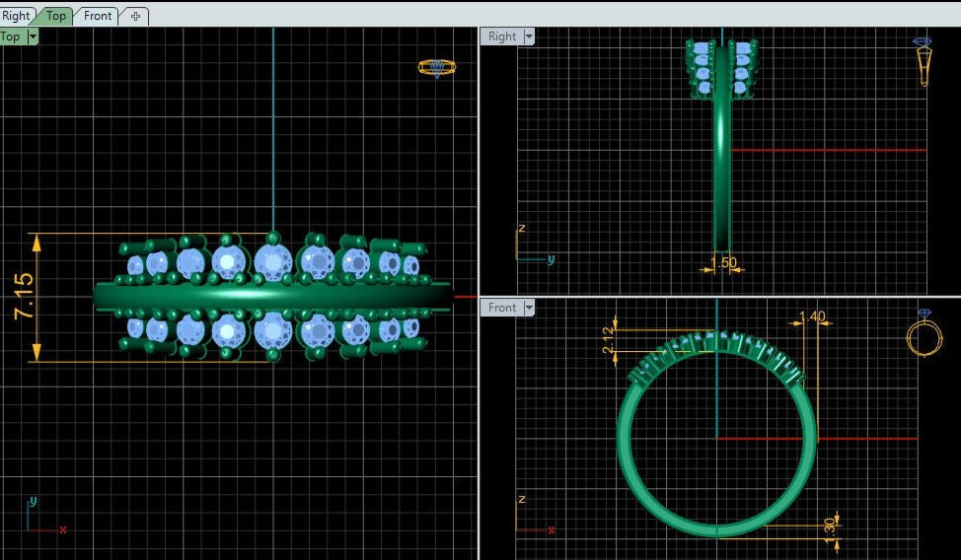The image size is (961, 560).
Task: Switch to the Front tab
Action: tap(98, 16)
